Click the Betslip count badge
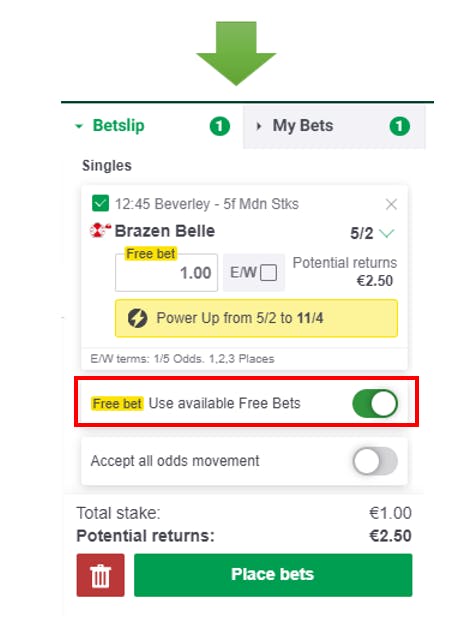472x617 pixels. click(219, 126)
